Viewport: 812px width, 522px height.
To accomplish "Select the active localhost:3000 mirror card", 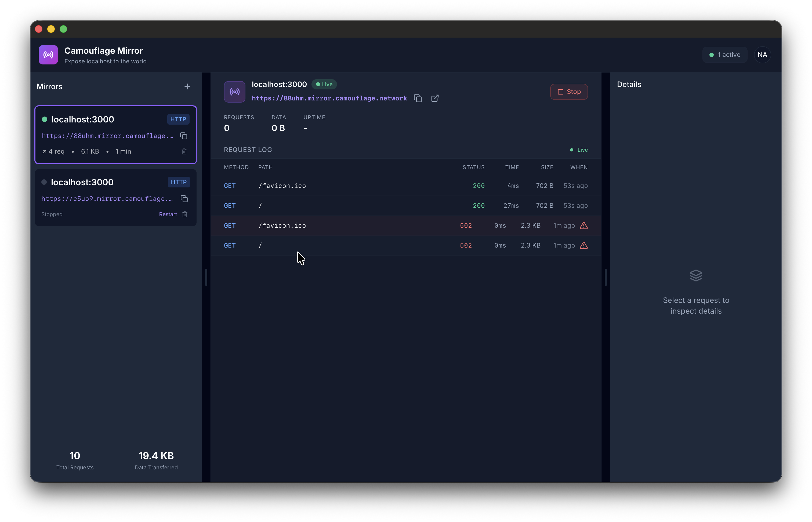I will click(115, 135).
